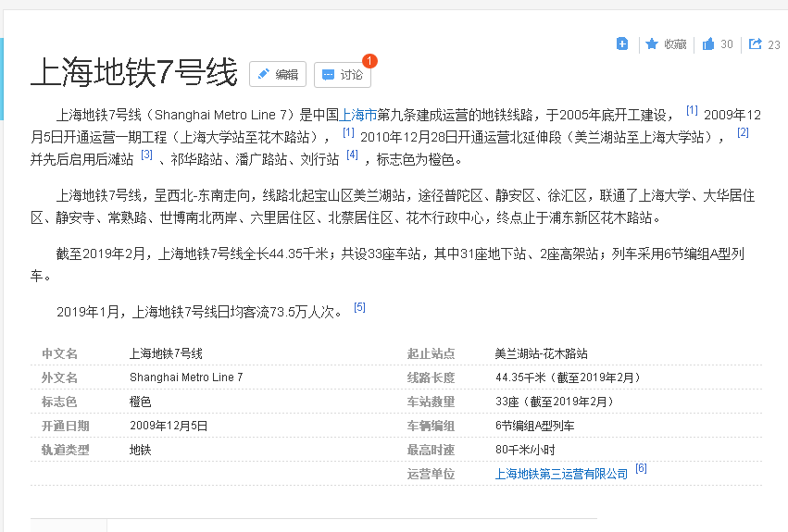Image resolution: width=788 pixels, height=532 pixels.
Task: Click the 最高时速 field label
Action: click(x=432, y=450)
